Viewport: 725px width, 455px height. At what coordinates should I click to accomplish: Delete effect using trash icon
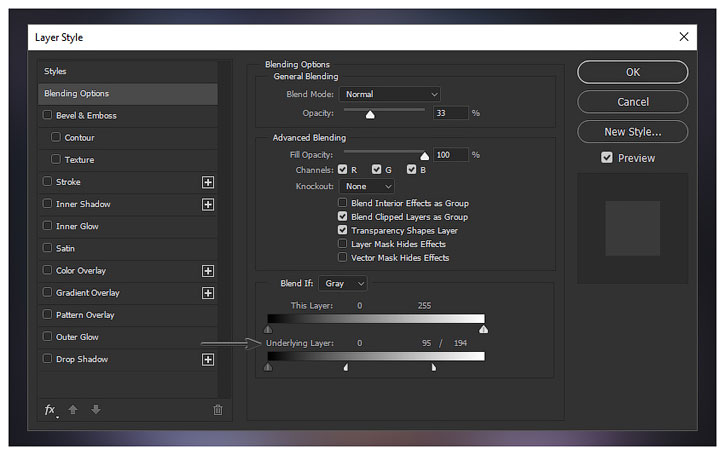(x=218, y=410)
